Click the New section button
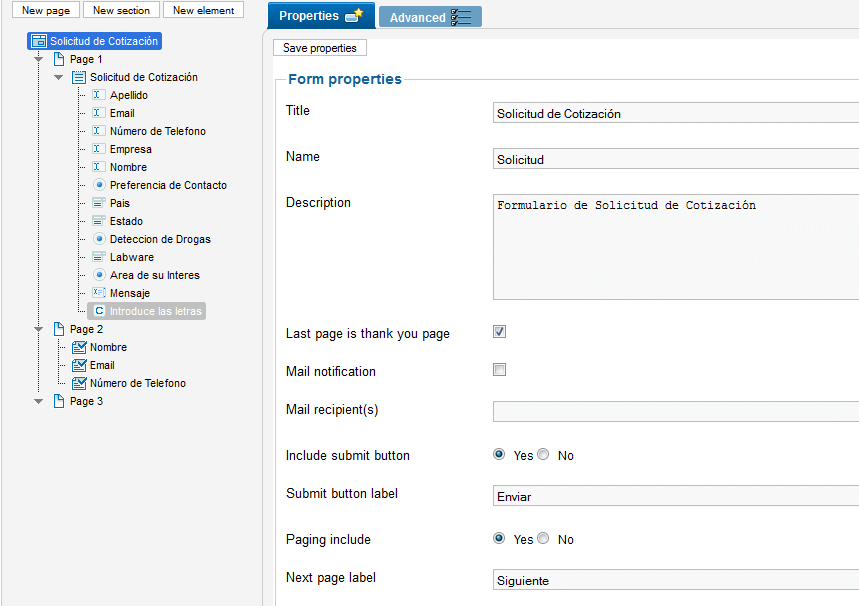 click(x=121, y=10)
